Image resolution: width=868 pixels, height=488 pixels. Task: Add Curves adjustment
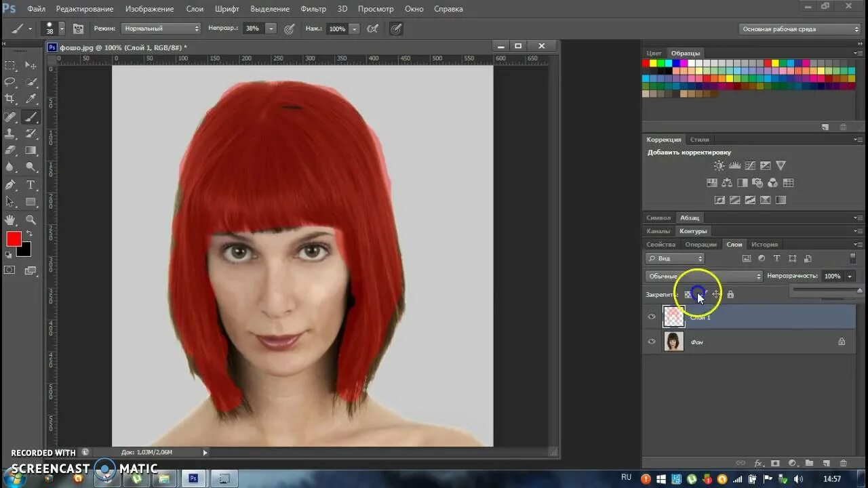click(750, 165)
